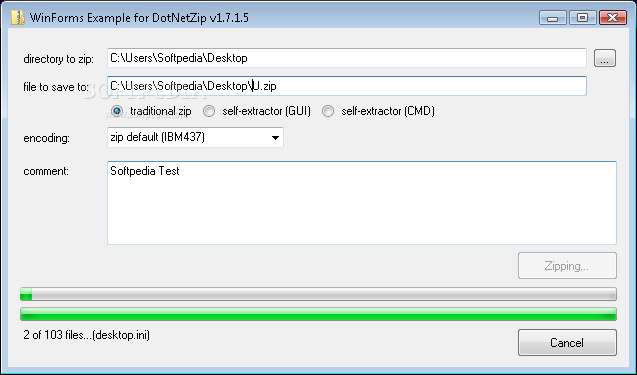Click the directory to zip input field

(x=347, y=58)
